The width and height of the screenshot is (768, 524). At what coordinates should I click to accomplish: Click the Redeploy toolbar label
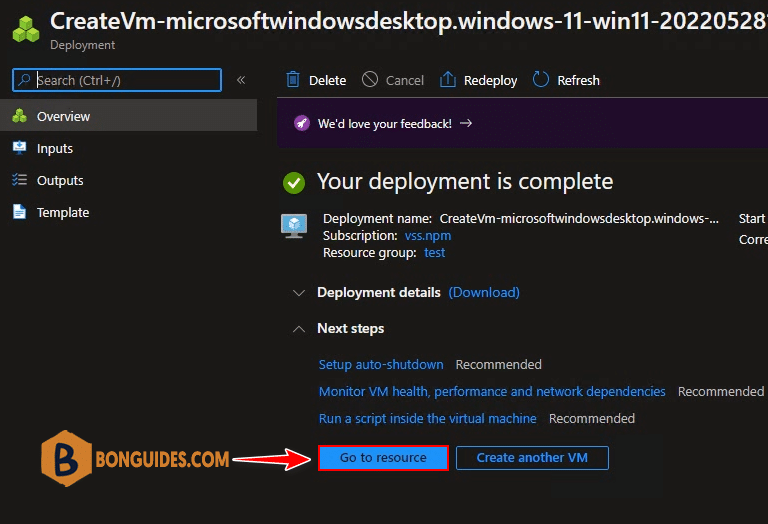(x=490, y=80)
